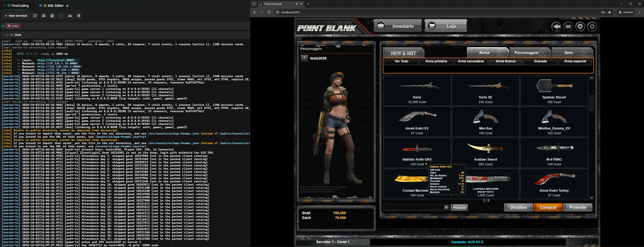The height and width of the screenshot is (247, 644).
Task: Click the bookmark icon in terminal toolbar
Action: (78, 15)
